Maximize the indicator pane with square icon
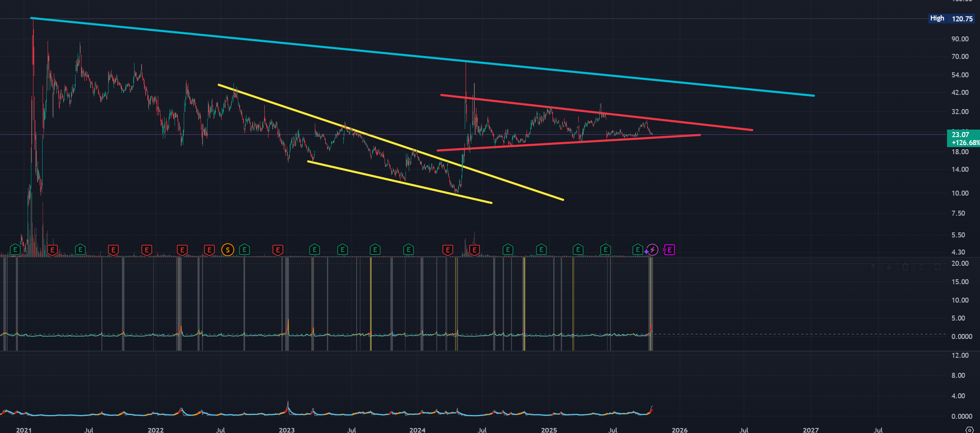 (x=937, y=267)
